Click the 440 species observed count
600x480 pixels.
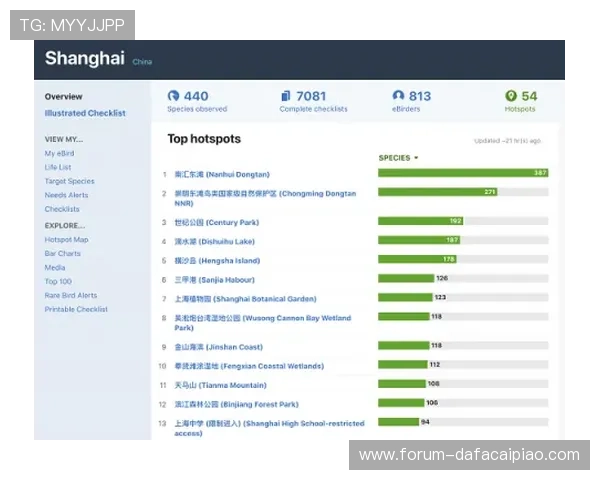196,96
